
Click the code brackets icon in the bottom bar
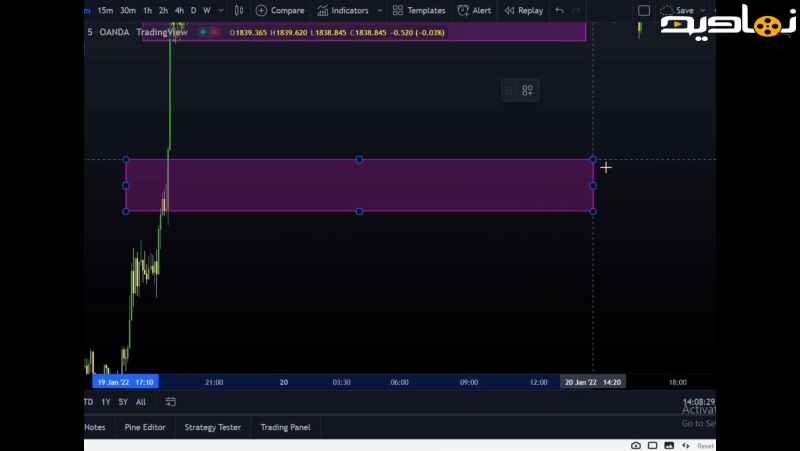(686, 446)
